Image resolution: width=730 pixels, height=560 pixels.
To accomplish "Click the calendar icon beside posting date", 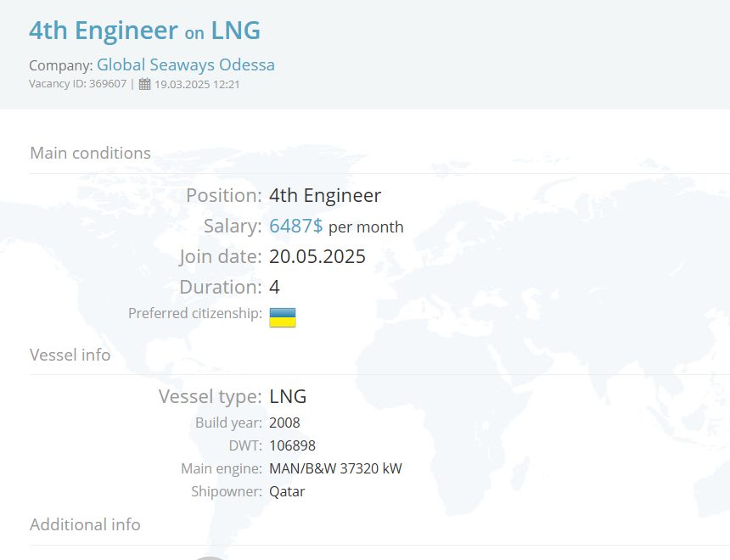I will 145,84.
